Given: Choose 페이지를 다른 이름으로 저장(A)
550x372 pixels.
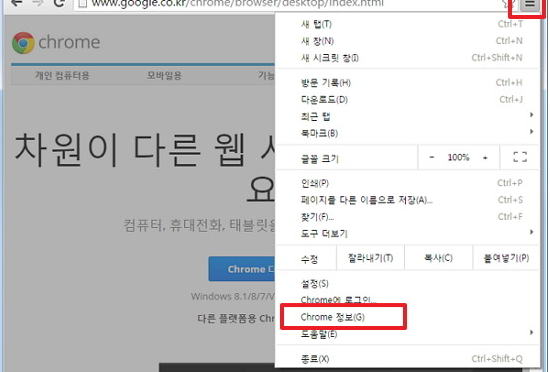Looking at the screenshot, I should pyautogui.click(x=408, y=200).
